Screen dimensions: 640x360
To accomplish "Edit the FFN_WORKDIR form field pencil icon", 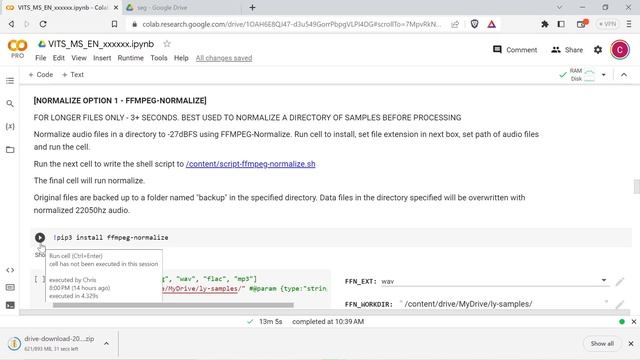I will tap(620, 304).
